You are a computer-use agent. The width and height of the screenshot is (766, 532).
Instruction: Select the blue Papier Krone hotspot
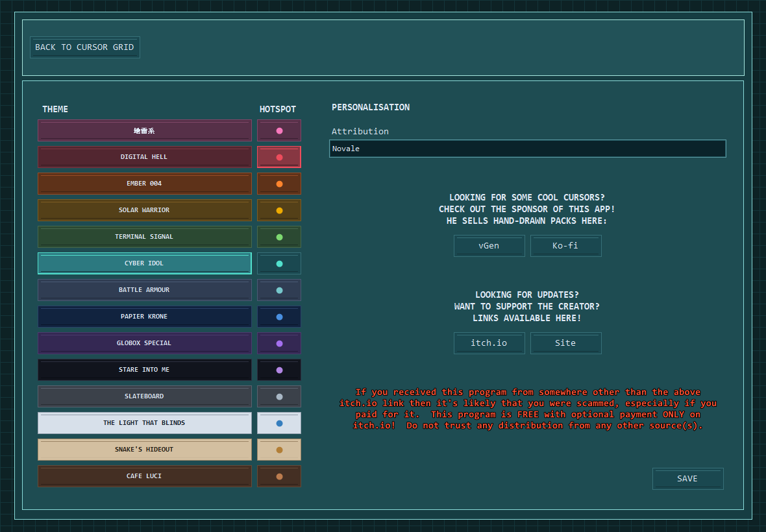(x=279, y=317)
